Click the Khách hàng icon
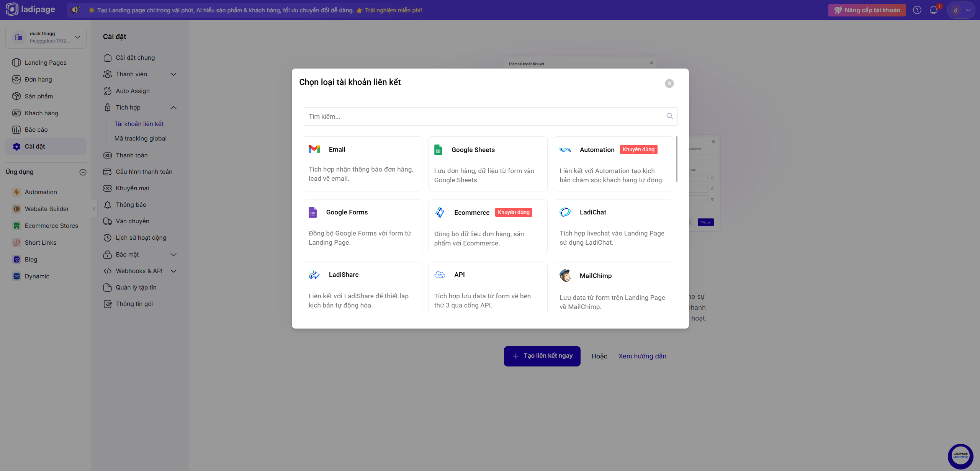 (16, 113)
